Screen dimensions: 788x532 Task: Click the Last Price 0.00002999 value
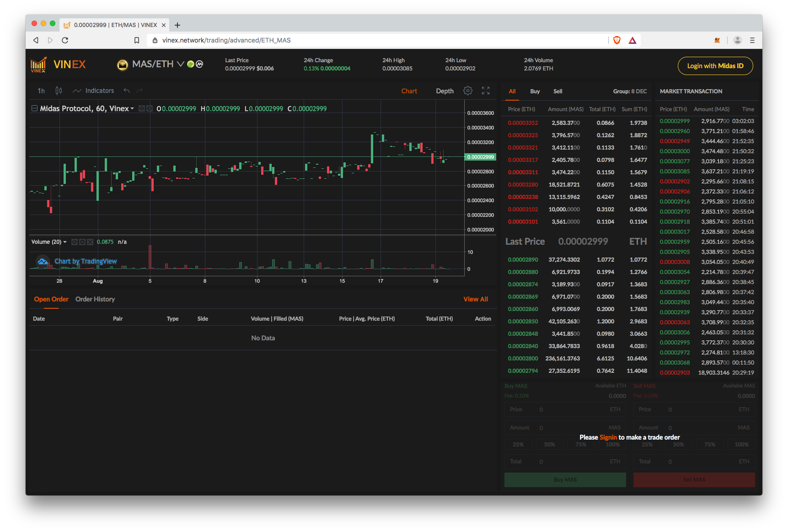coord(583,242)
